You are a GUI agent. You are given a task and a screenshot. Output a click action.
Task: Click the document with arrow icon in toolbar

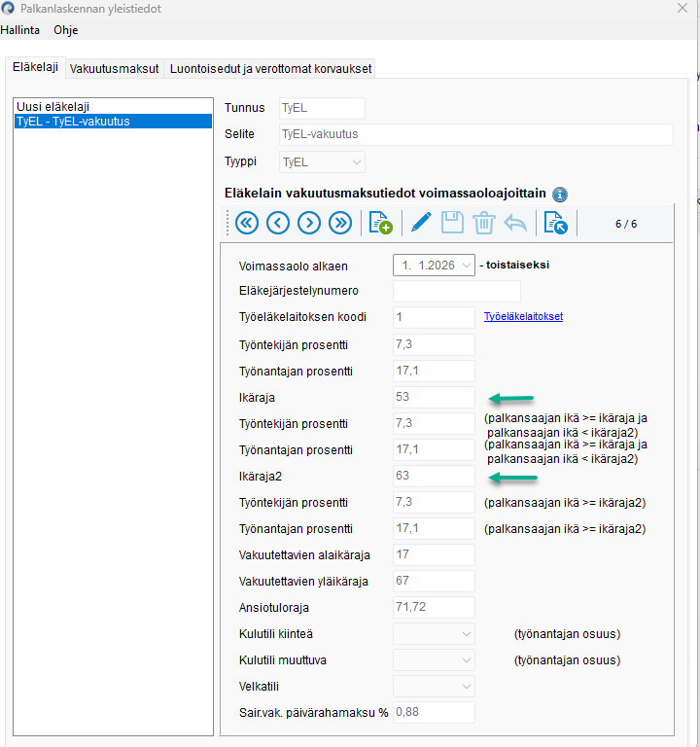tap(556, 223)
